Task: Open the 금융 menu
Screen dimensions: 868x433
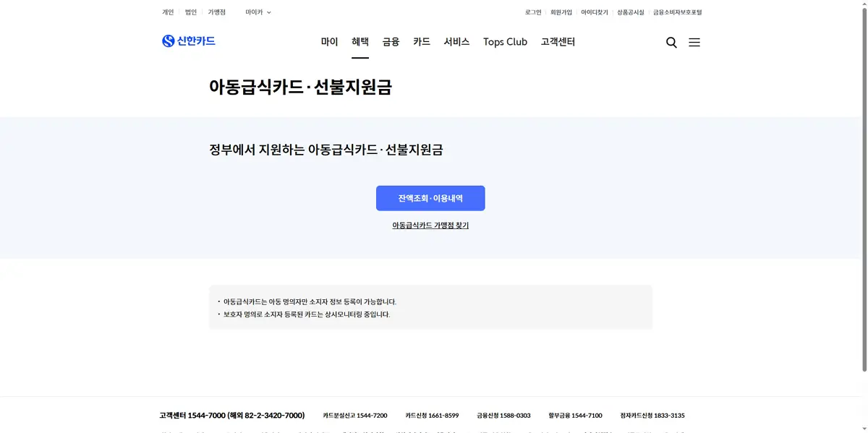Action: click(x=391, y=42)
